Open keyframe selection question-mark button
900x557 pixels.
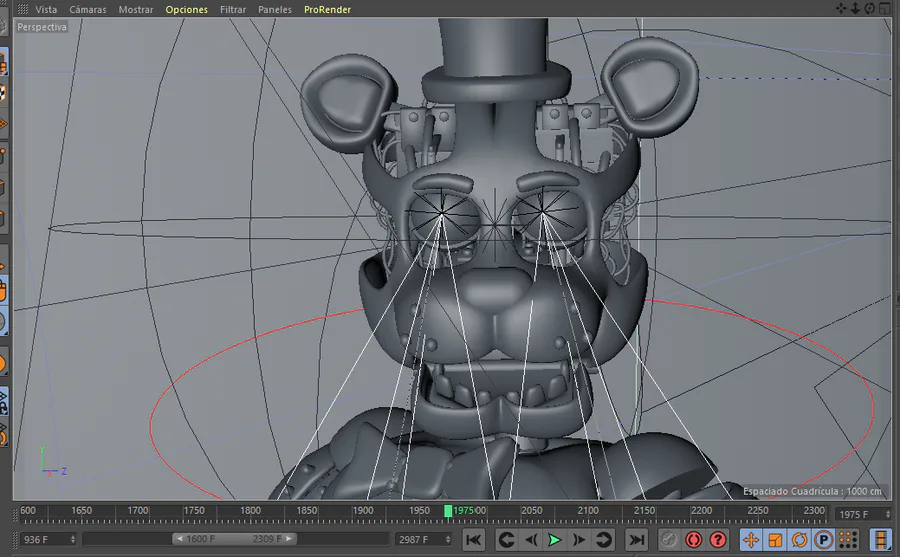point(717,540)
